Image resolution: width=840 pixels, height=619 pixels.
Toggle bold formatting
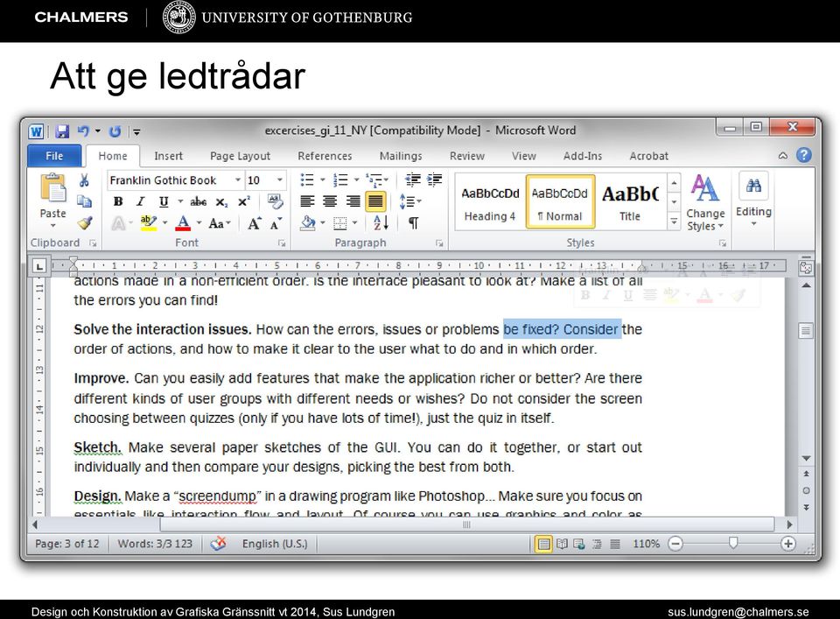point(118,201)
